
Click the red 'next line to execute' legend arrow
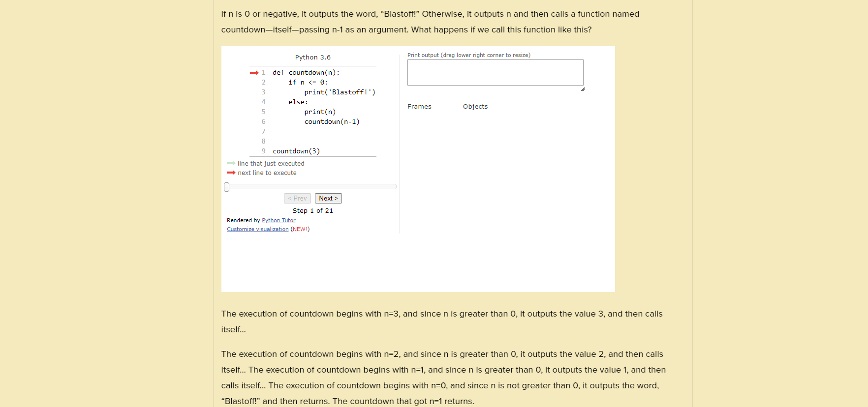231,173
